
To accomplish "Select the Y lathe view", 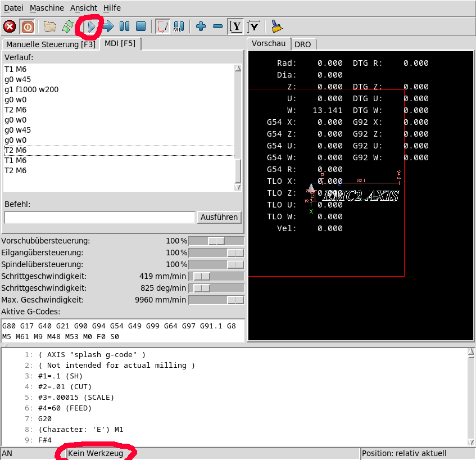I will click(x=236, y=27).
